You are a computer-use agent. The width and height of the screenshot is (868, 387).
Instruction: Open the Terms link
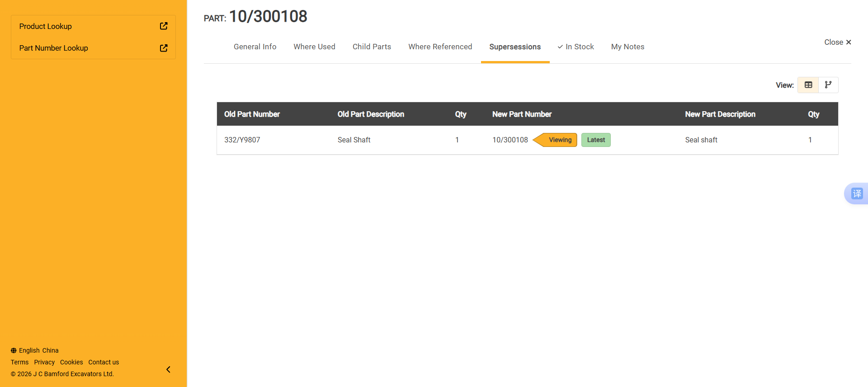click(x=19, y=362)
